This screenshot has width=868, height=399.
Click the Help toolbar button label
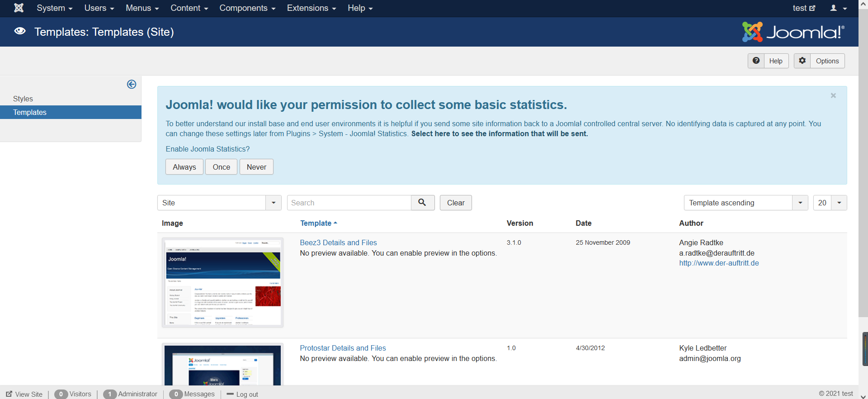pyautogui.click(x=776, y=61)
